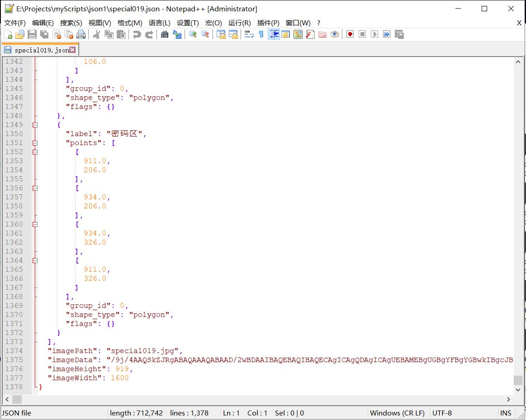The height and width of the screenshot is (420, 526).
Task: Toggle the Show Indent Guide button
Action: tap(273, 34)
